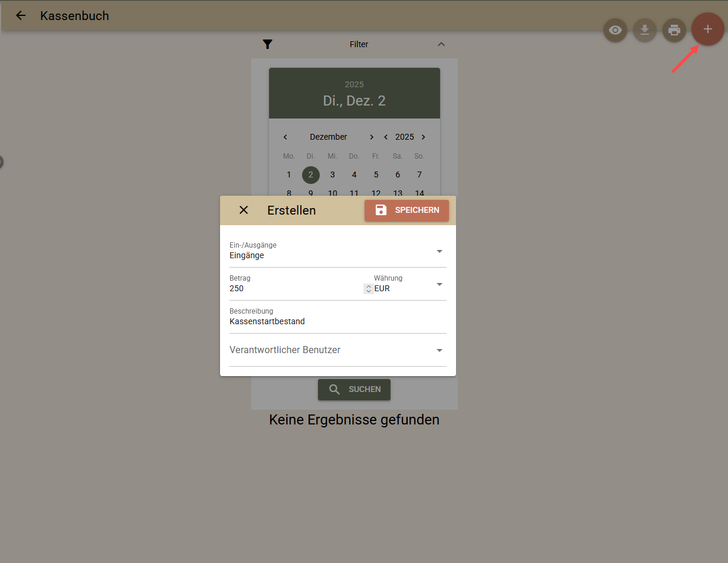Click the funnel filter icon
This screenshot has height=563, width=728.
[x=267, y=44]
